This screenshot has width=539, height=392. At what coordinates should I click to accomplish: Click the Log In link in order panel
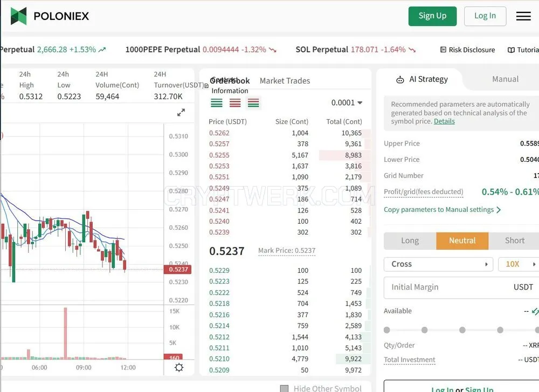[x=442, y=389]
